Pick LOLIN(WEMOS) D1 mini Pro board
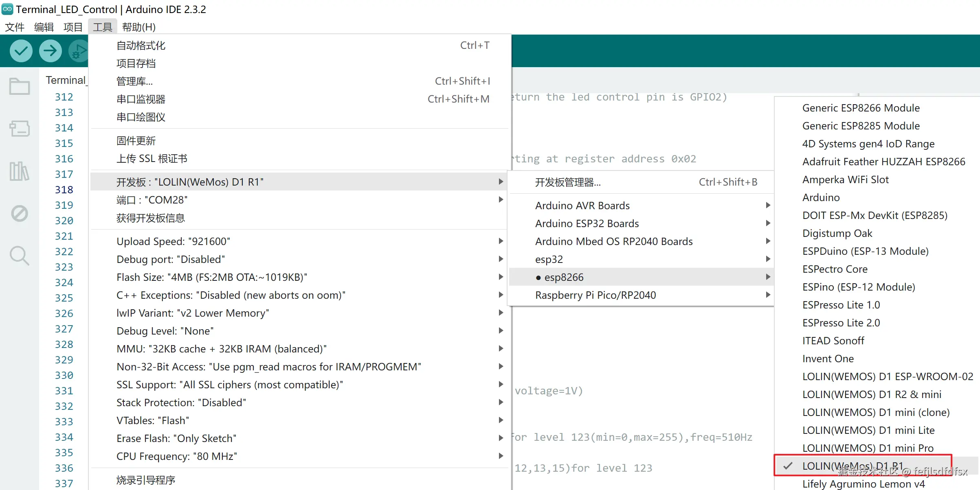The image size is (980, 490). (x=868, y=448)
